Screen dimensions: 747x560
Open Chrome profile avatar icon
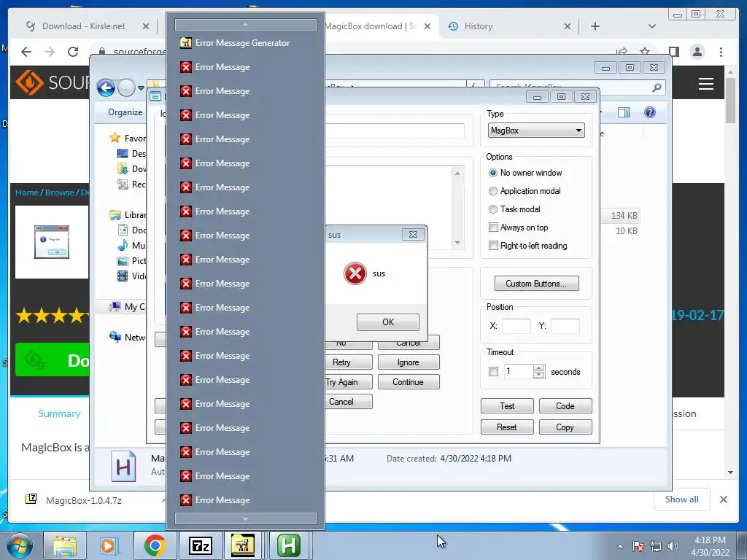point(697,52)
